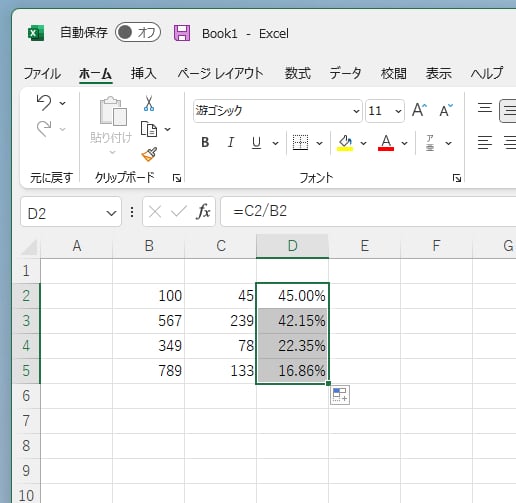Click the formula bar expand dots handle
Image resolution: width=516 pixels, height=503 pixels.
[132, 212]
